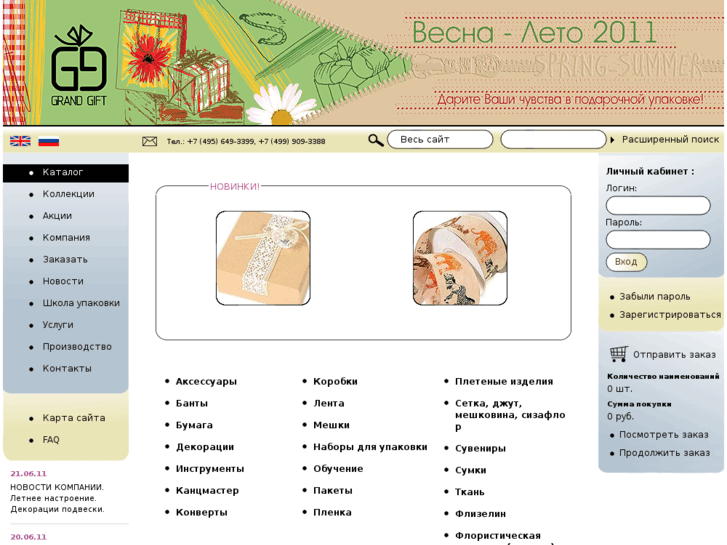Switch to English via UK flag

(20, 141)
